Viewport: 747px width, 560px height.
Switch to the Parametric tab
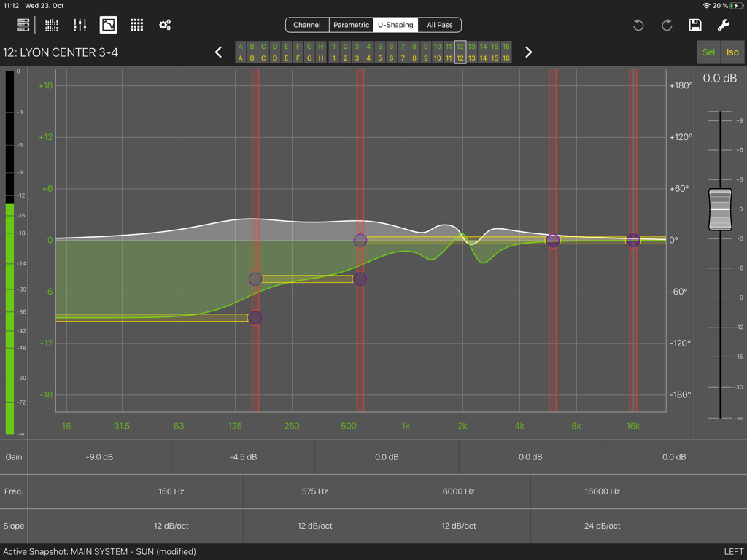[x=351, y=24]
